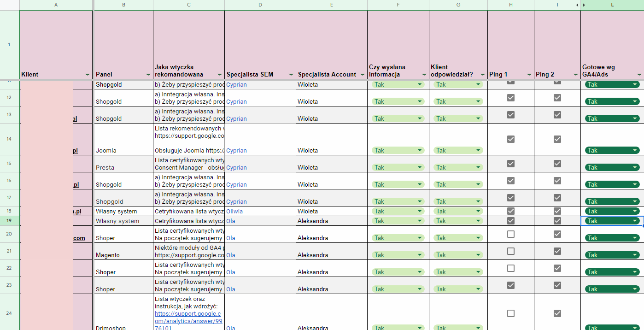Open the Gotowe wg GA4/Ads filter icon

pos(639,74)
